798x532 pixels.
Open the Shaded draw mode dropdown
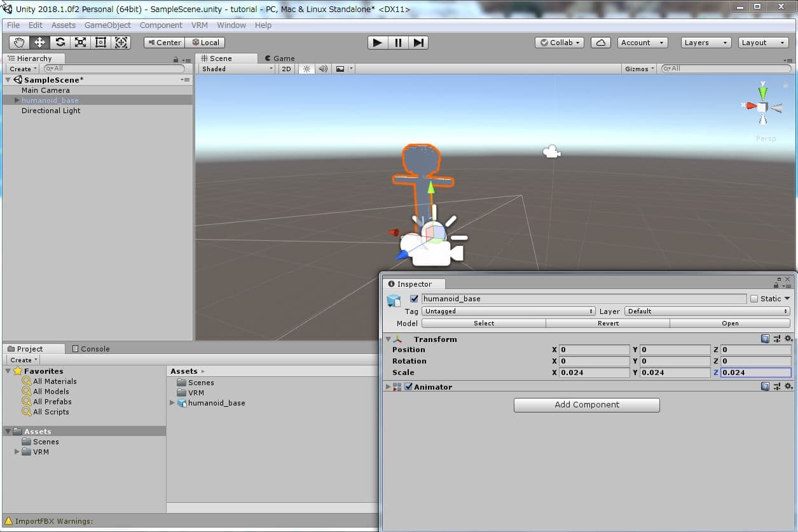[x=237, y=69]
